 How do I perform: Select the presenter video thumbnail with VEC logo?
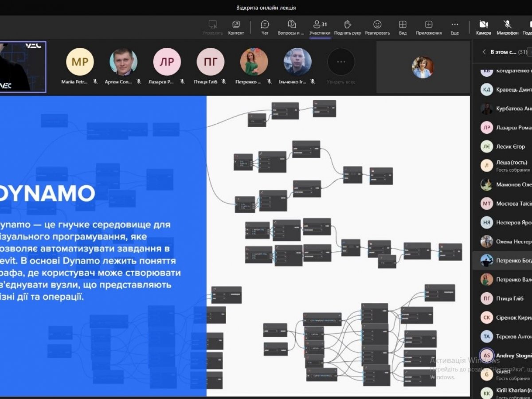[x=23, y=67]
